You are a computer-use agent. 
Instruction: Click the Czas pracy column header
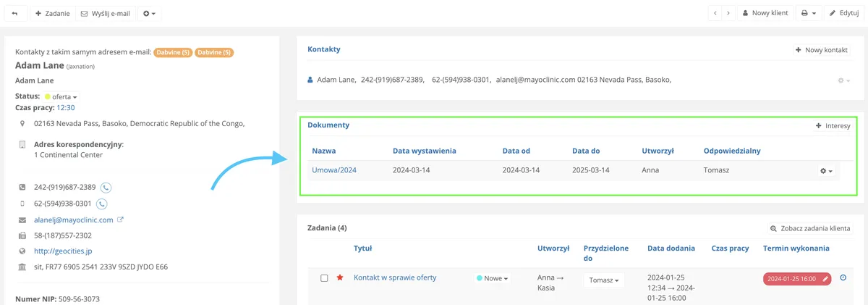[x=730, y=248]
